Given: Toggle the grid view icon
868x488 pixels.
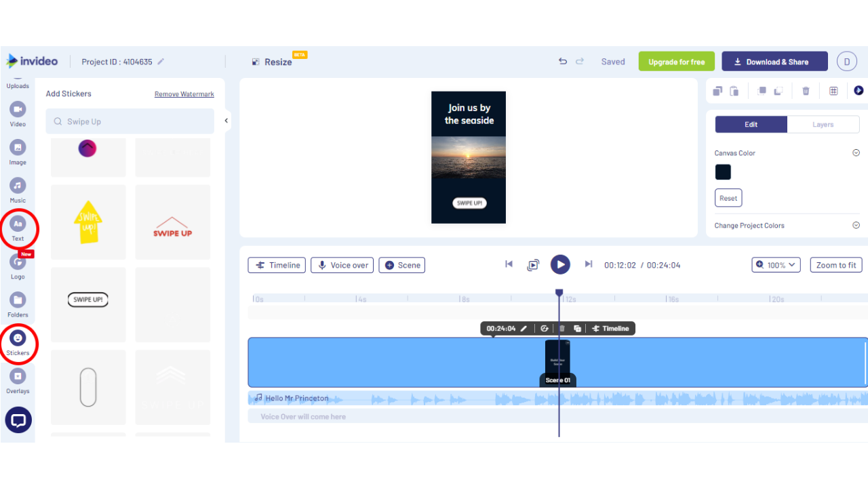Looking at the screenshot, I should (x=833, y=91).
